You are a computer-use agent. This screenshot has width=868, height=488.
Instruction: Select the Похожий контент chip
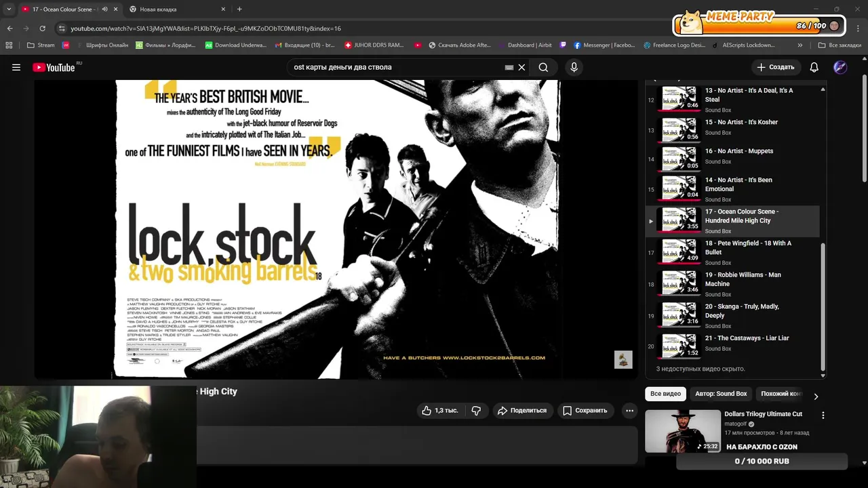(781, 394)
